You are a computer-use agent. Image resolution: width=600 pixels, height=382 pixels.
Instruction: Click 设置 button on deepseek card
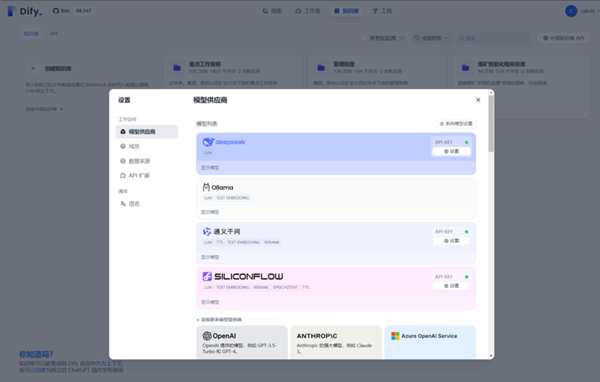click(451, 151)
